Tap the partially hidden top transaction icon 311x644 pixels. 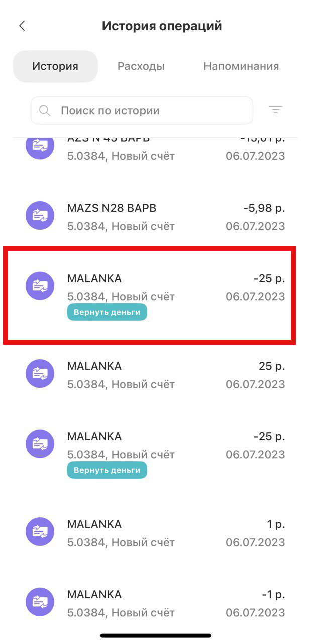coord(40,146)
